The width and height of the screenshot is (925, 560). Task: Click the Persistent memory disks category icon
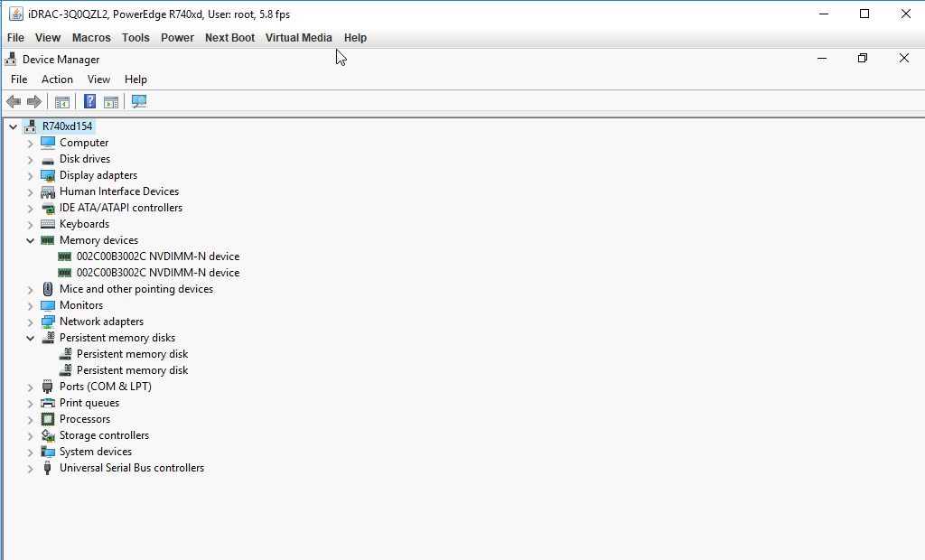tap(48, 338)
